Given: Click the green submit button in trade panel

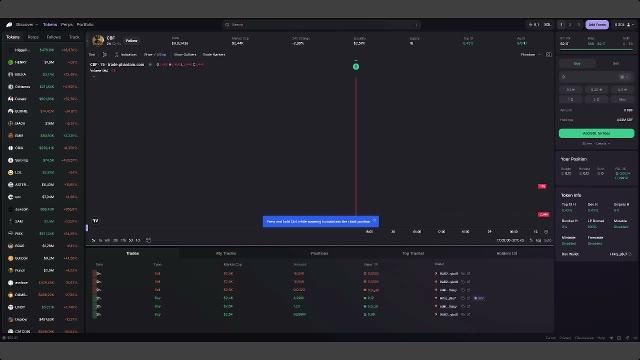Looking at the screenshot, I should 596,133.
